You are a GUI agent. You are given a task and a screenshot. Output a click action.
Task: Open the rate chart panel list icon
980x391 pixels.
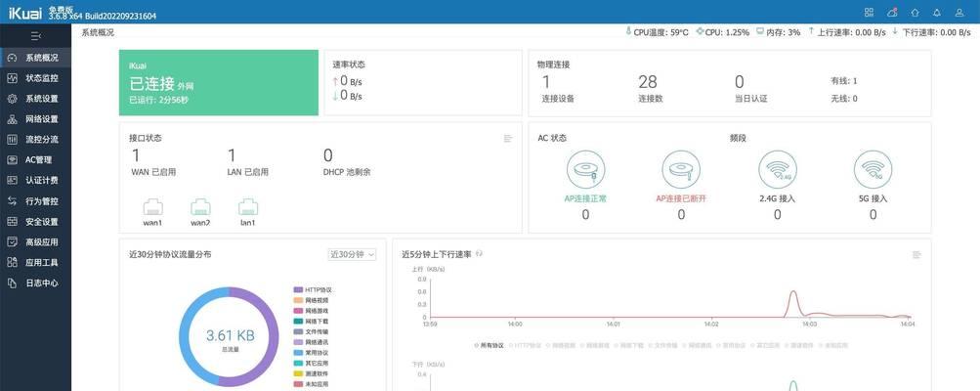tap(916, 254)
